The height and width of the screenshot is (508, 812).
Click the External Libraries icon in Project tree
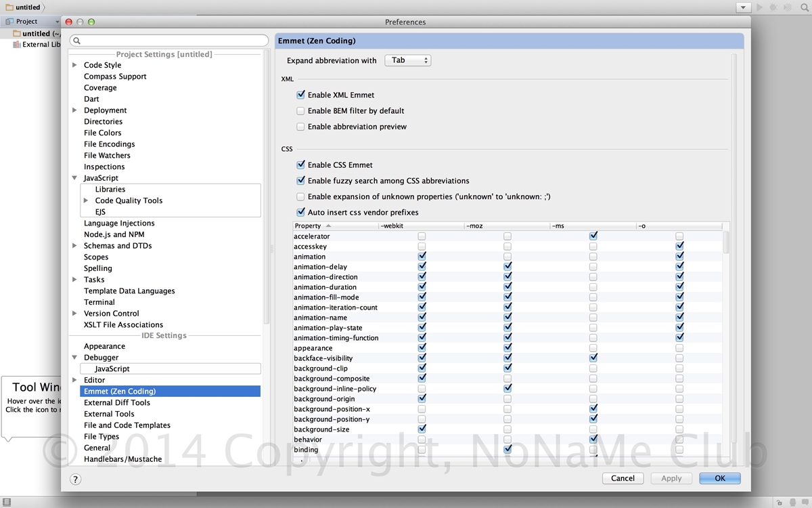[x=17, y=45]
